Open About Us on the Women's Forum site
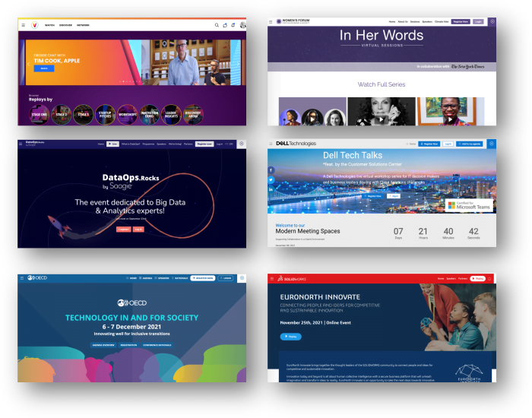This screenshot has height=418, width=532. [x=403, y=22]
